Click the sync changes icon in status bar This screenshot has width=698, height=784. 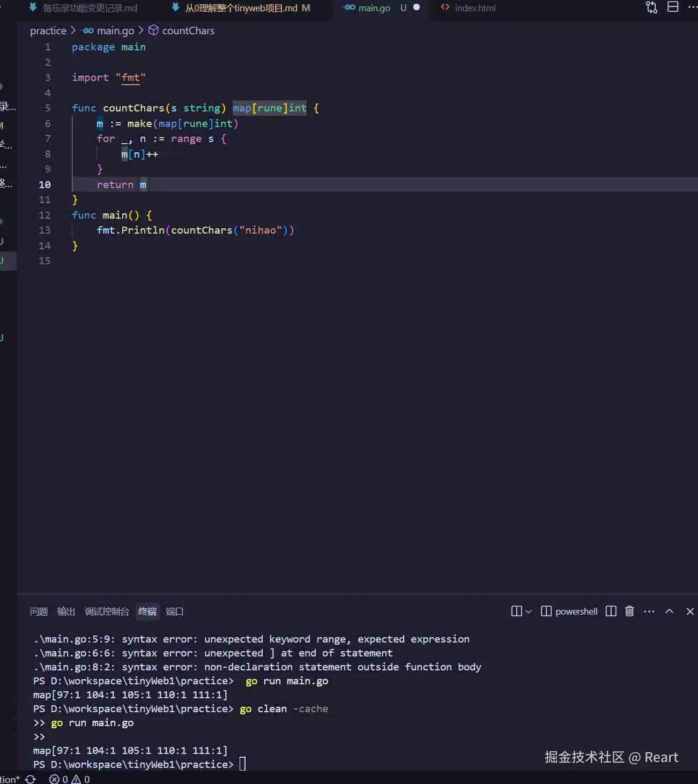click(31, 779)
